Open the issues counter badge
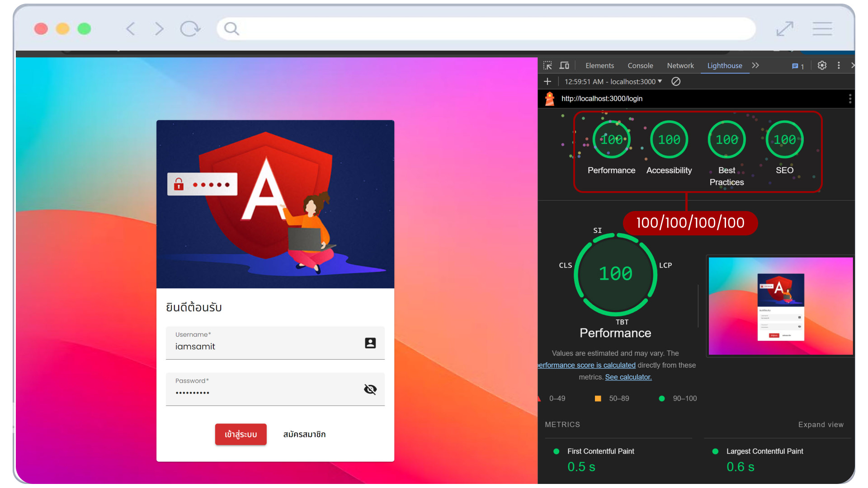The height and width of the screenshot is (488, 868). 798,66
